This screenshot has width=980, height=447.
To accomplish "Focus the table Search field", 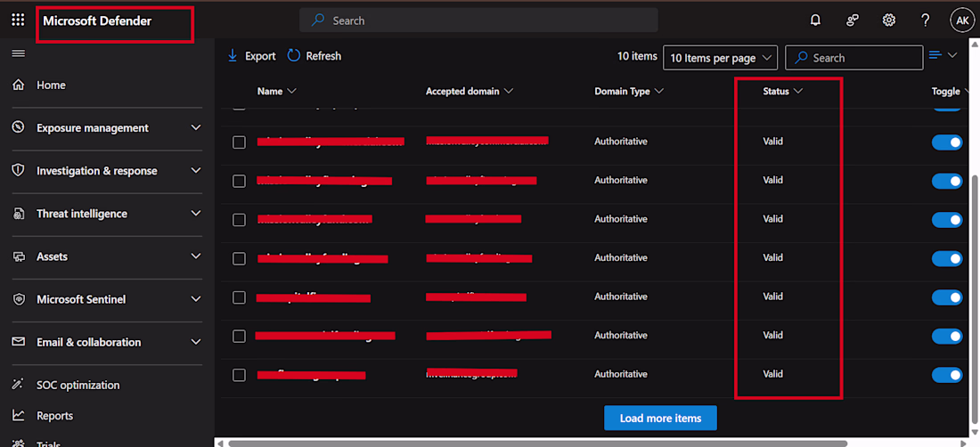I will [x=853, y=58].
